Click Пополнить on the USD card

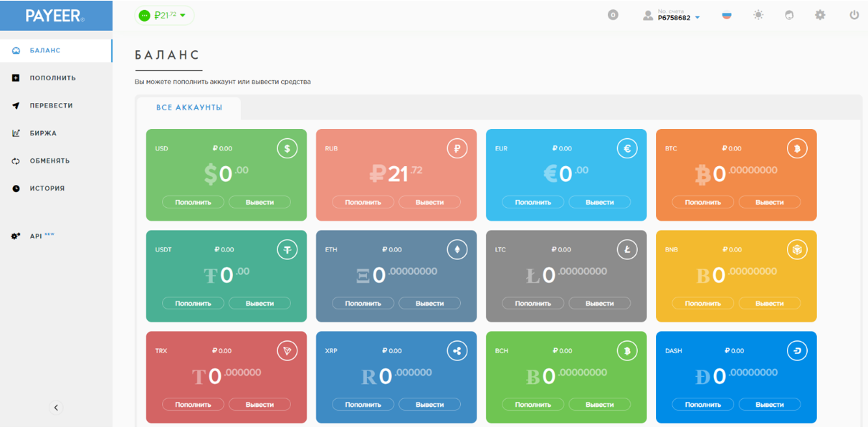[x=194, y=203]
